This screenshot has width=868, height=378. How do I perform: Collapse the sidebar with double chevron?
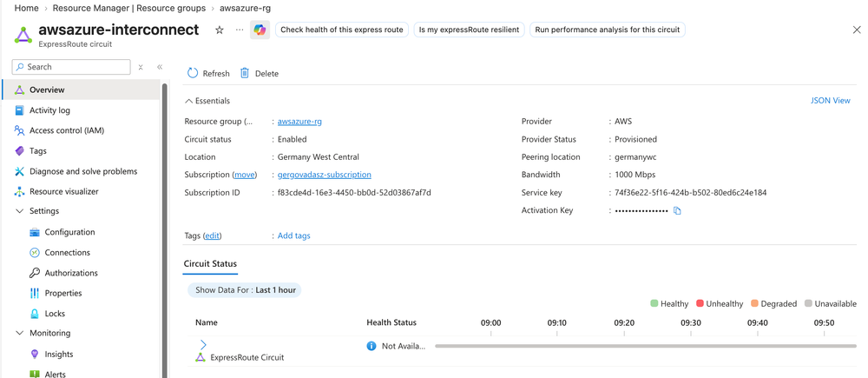coord(160,67)
